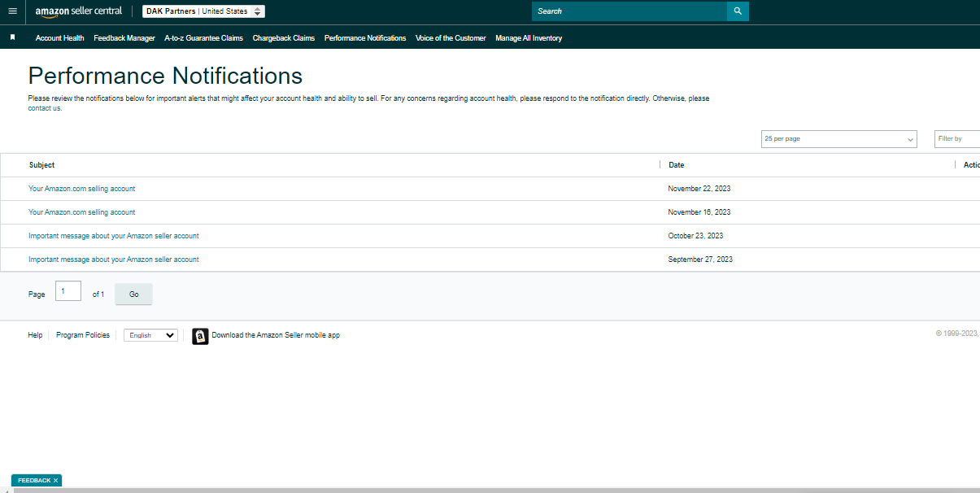Image resolution: width=980 pixels, height=493 pixels.
Task: Open October 23 important message notification
Action: [x=114, y=236]
